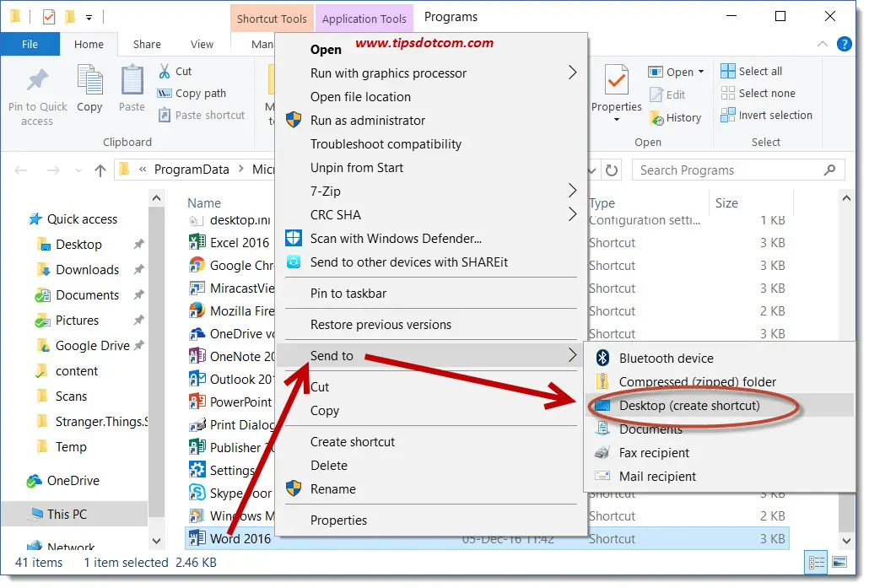Open the address bar history dropdown
The height and width of the screenshot is (588, 869).
(x=592, y=170)
